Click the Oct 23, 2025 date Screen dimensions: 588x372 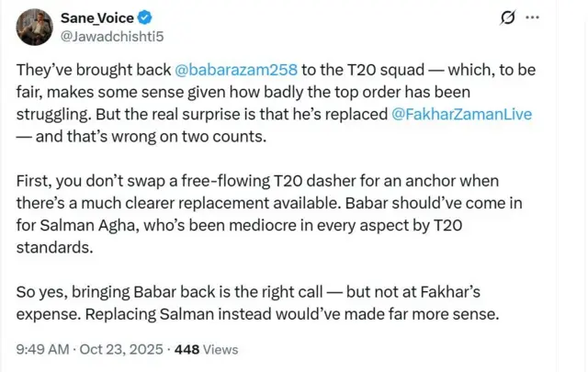[x=124, y=348]
